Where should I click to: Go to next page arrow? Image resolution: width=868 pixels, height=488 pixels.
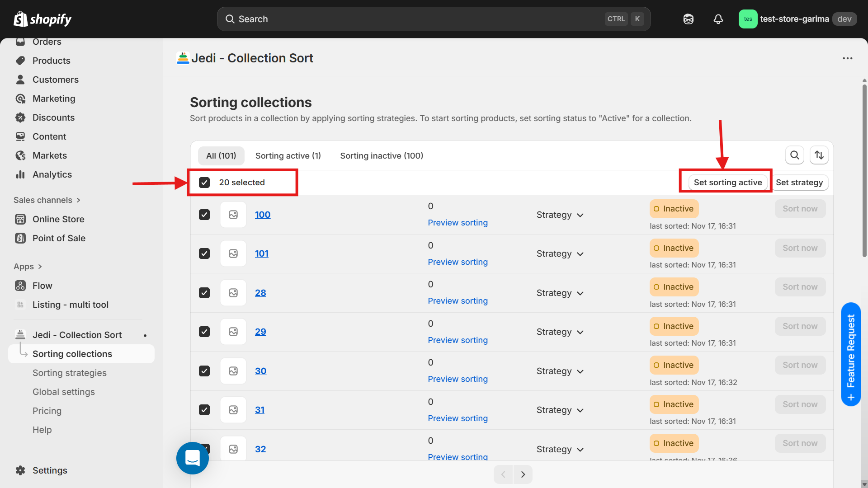[523, 474]
